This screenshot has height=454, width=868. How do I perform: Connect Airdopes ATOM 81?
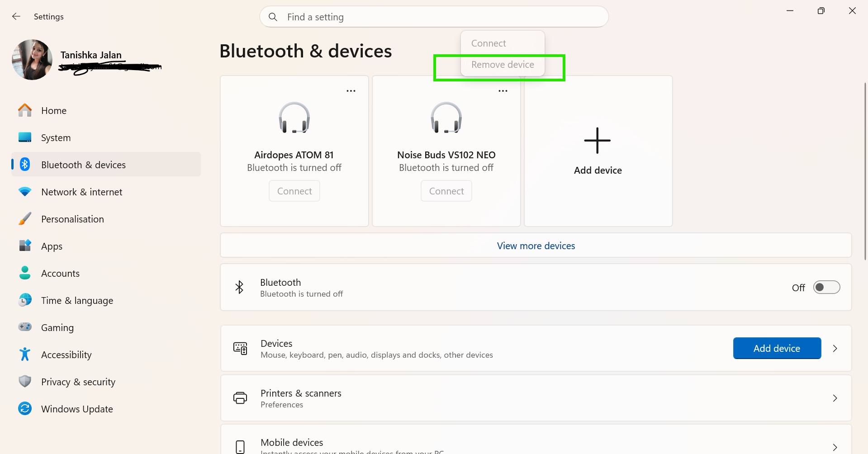[x=294, y=191]
